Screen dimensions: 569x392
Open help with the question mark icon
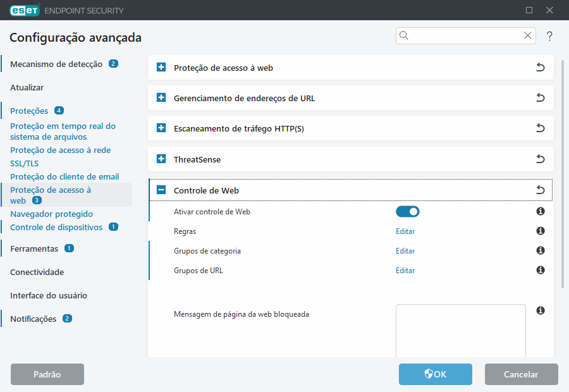pyautogui.click(x=549, y=36)
